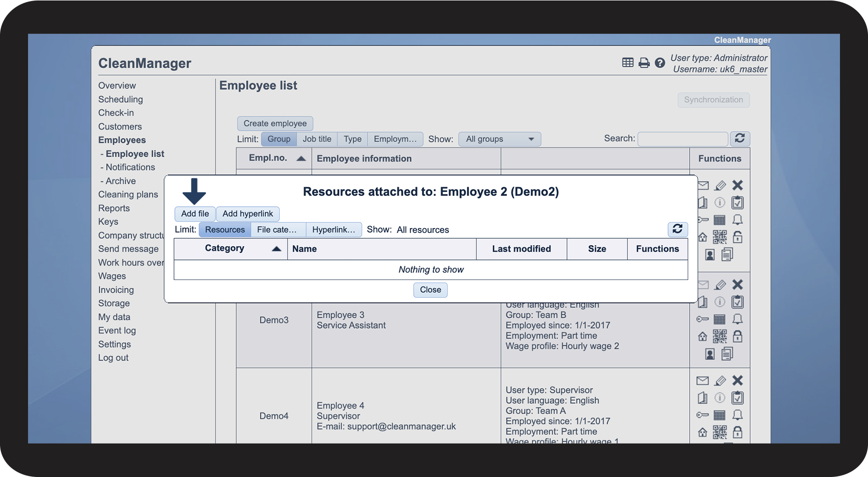The height and width of the screenshot is (477, 868).
Task: Click Empl.no. column sort arrow
Action: coord(301,158)
